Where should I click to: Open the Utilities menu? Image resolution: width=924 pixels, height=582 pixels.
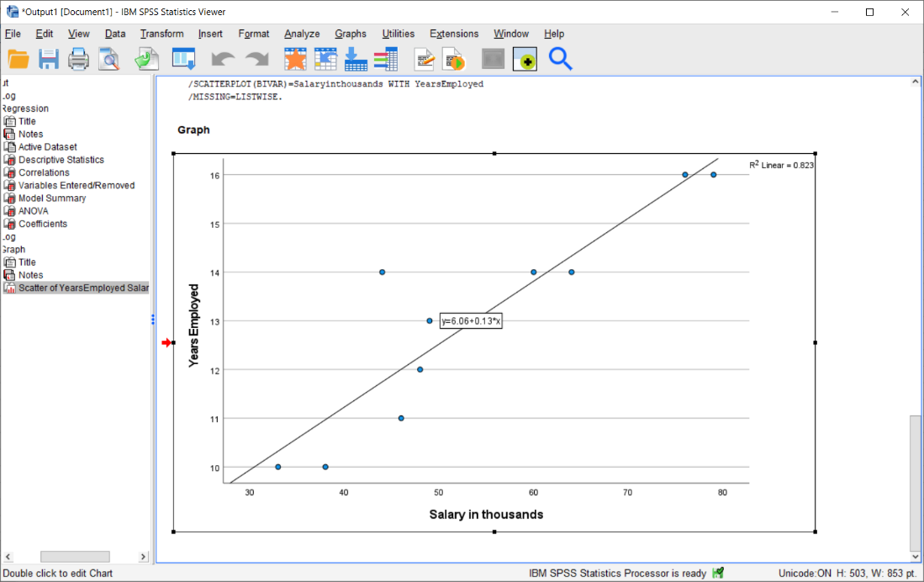398,34
